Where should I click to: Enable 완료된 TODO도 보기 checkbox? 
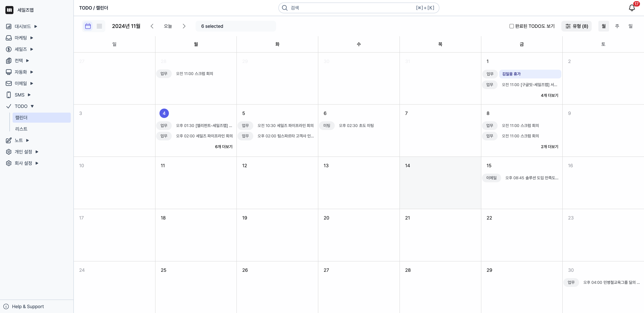(x=512, y=26)
